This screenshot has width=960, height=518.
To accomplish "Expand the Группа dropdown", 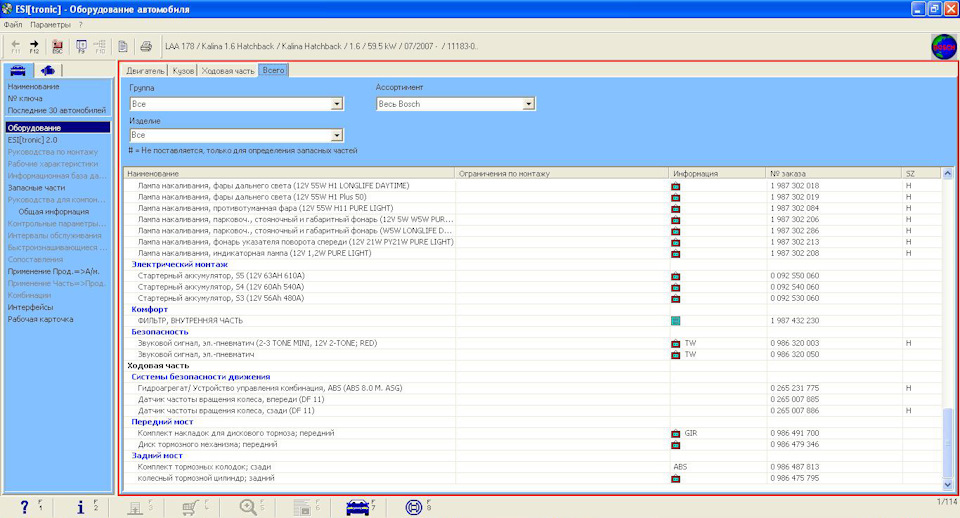I will [336, 104].
